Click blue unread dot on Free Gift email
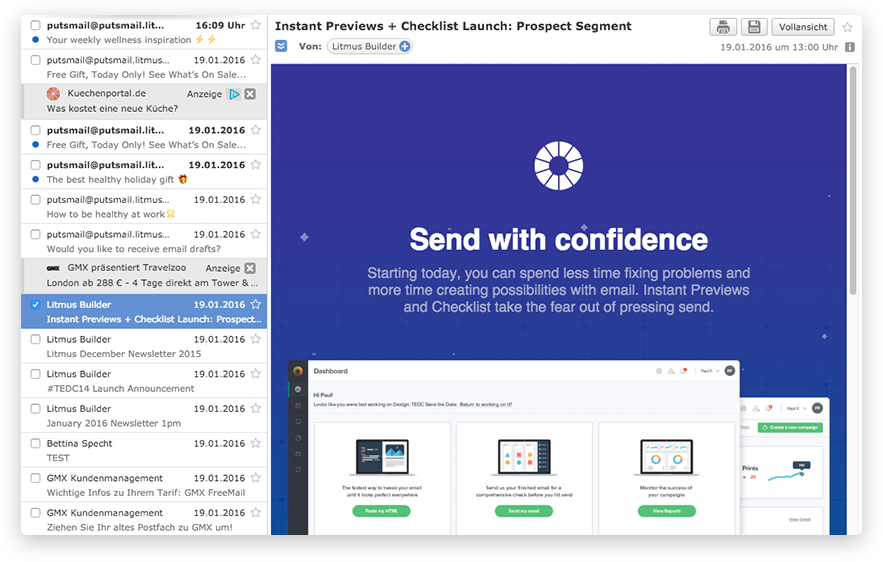 point(35,145)
